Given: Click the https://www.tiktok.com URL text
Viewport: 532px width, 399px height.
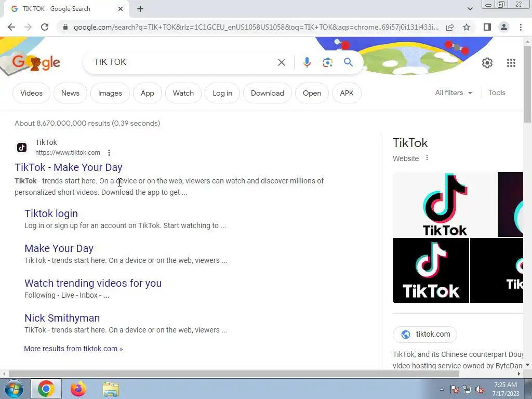Looking at the screenshot, I should (68, 153).
